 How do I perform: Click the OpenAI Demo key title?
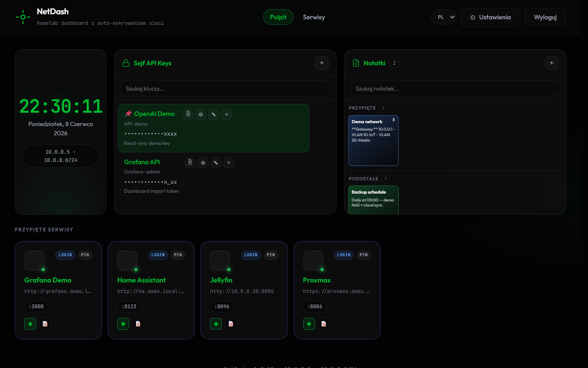(x=154, y=114)
